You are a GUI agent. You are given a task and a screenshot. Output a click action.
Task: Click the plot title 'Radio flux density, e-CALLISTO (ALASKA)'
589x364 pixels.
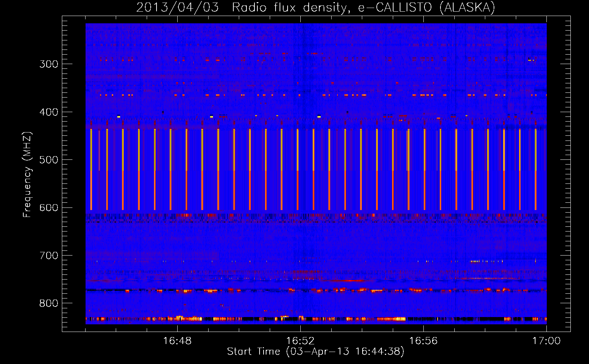click(363, 8)
